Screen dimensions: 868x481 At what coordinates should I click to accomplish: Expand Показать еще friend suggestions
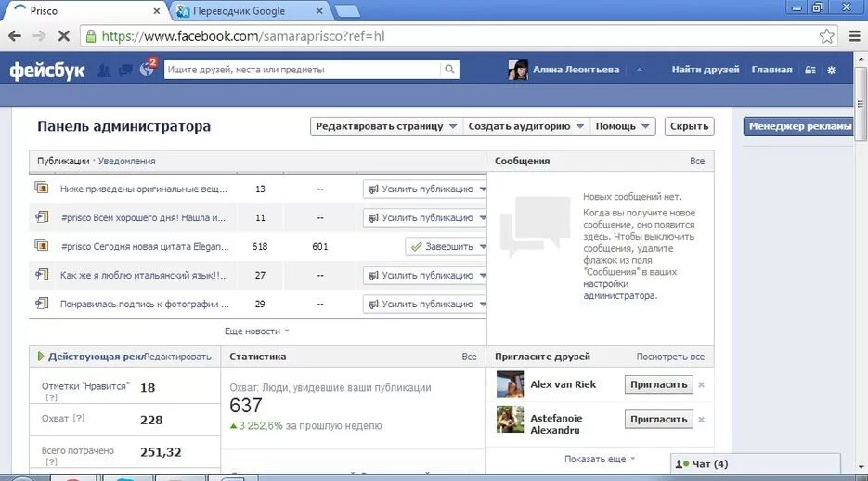tap(600, 459)
